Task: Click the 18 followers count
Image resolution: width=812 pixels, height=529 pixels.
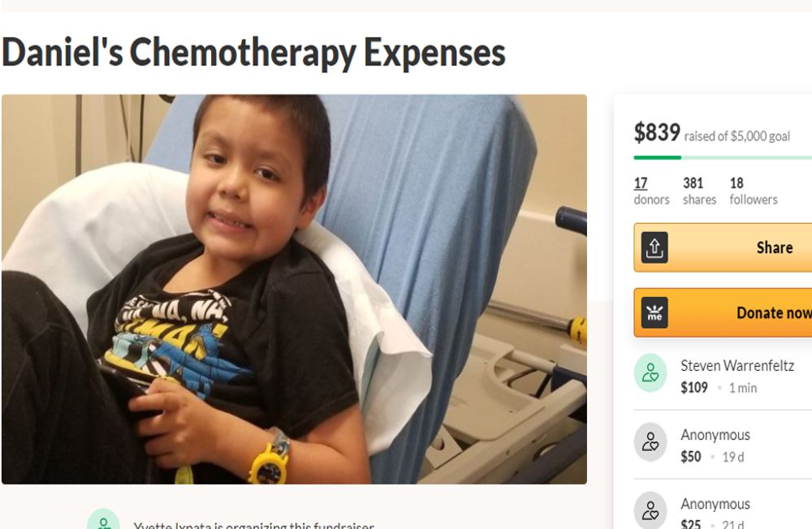Action: click(754, 191)
